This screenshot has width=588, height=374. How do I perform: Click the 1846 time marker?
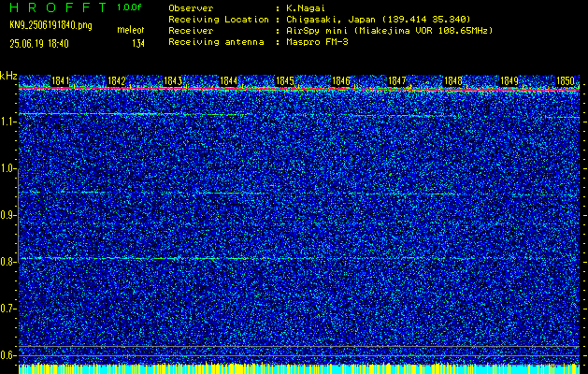(x=341, y=81)
